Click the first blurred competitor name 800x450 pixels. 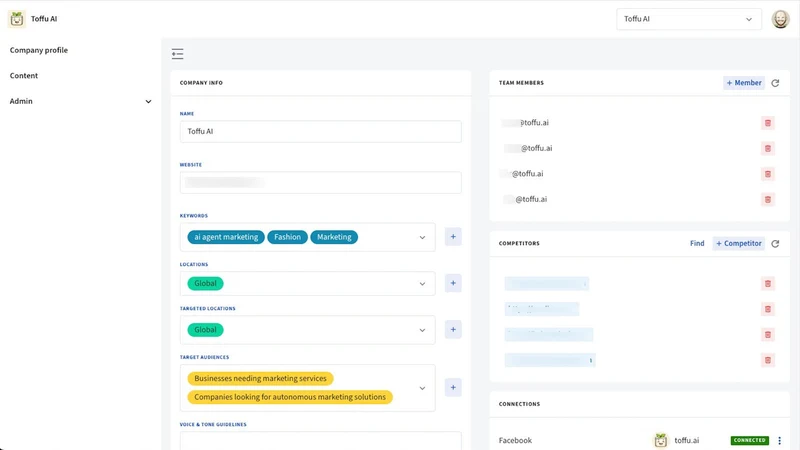click(x=546, y=284)
